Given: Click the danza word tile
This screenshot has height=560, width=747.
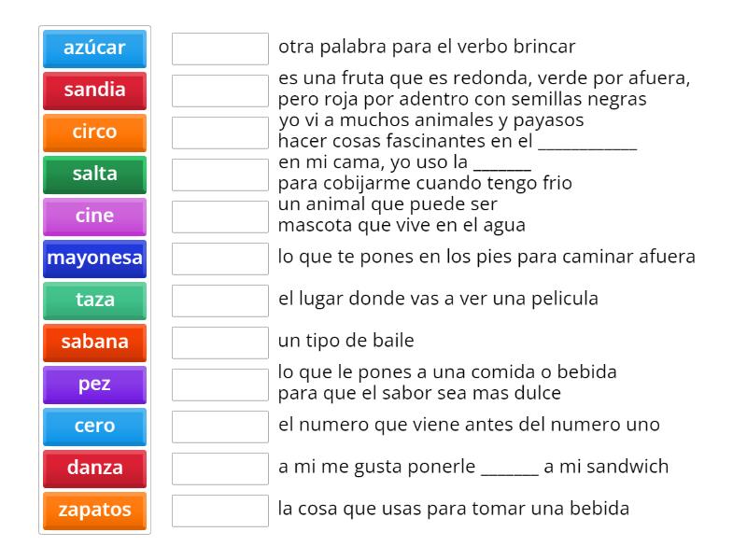Looking at the screenshot, I should 93,469.
